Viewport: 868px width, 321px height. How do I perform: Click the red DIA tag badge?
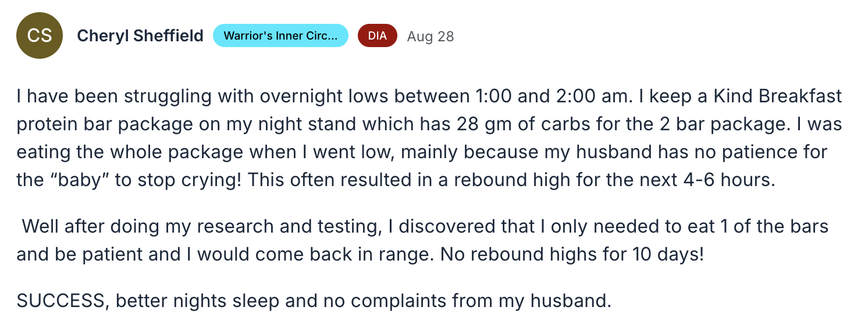point(377,35)
